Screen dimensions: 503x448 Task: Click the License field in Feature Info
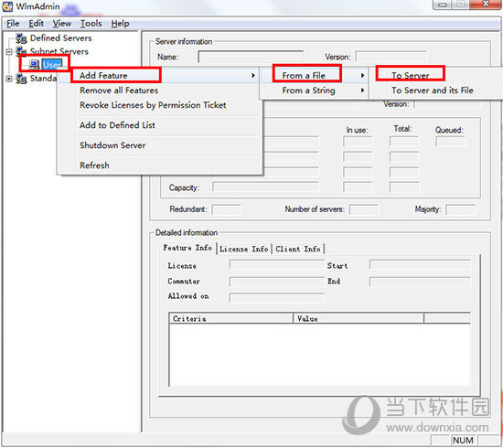click(277, 265)
